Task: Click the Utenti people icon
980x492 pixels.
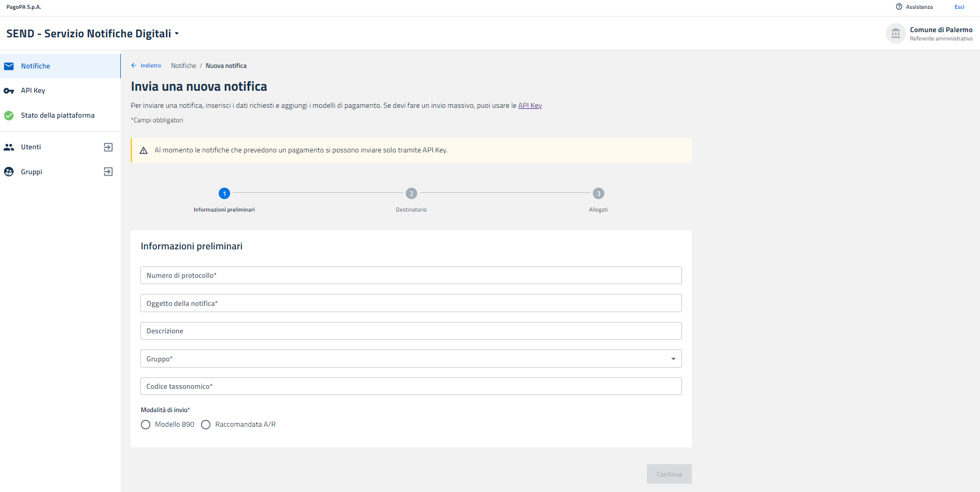Action: 9,147
